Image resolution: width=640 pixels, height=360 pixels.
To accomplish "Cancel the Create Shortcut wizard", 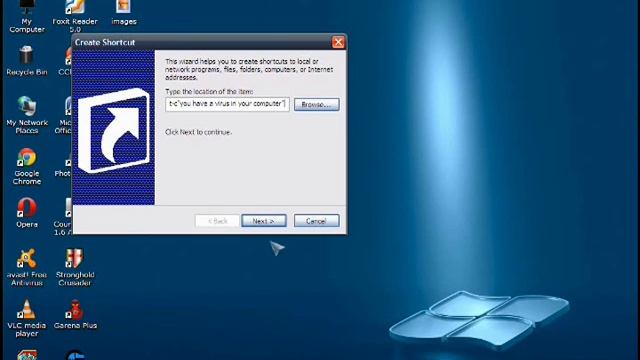I will 316,221.
